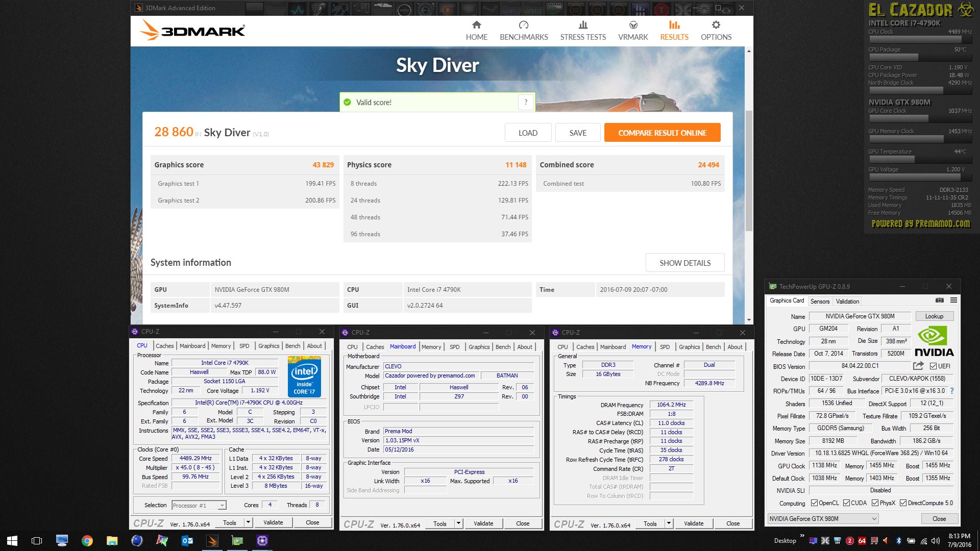Click the Graphics score value 43 829

pos(323,165)
